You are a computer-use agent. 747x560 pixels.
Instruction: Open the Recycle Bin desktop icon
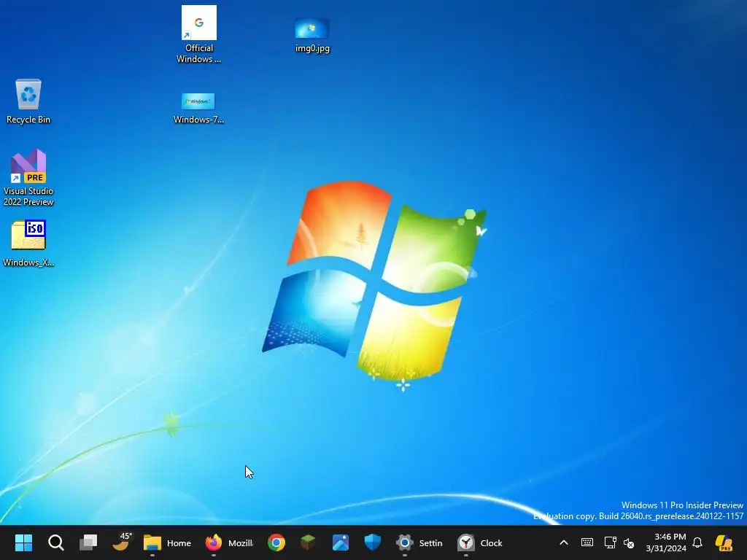click(28, 101)
